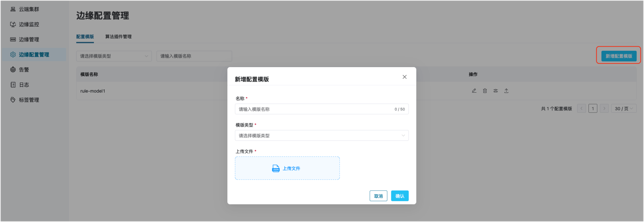Open the 请选择模版类型 filter dropdown above the table
Screen dimensions: 644x222
click(114, 56)
